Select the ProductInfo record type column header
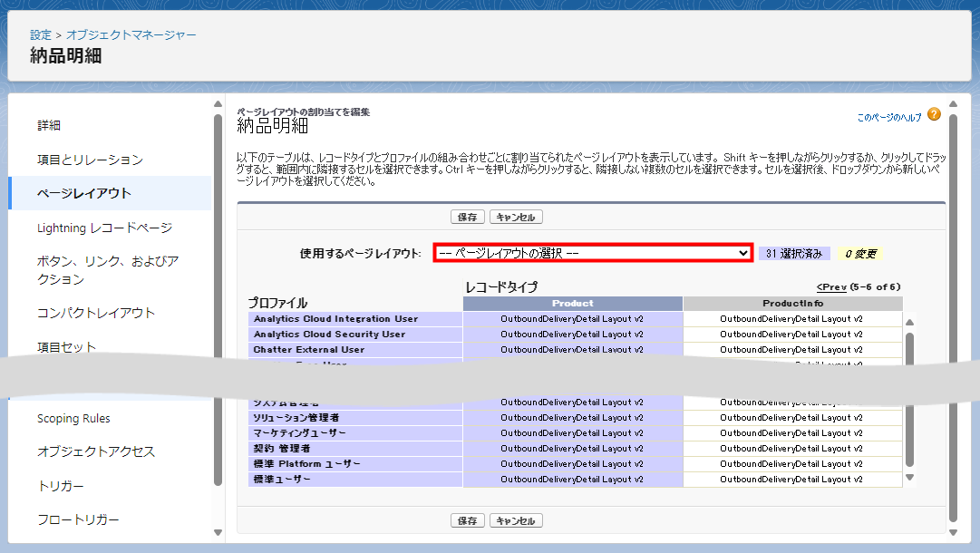Viewport: 980px width, 553px height. (792, 304)
